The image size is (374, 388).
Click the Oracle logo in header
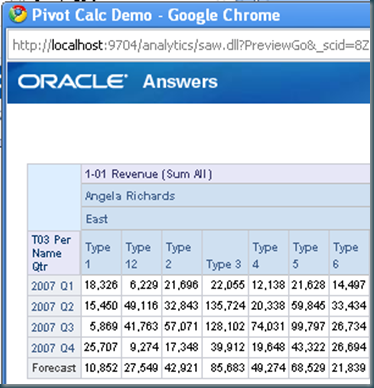[x=73, y=82]
